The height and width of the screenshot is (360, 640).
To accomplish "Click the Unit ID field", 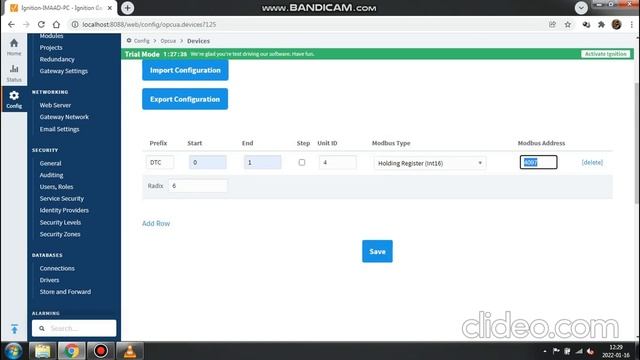I will (337, 162).
